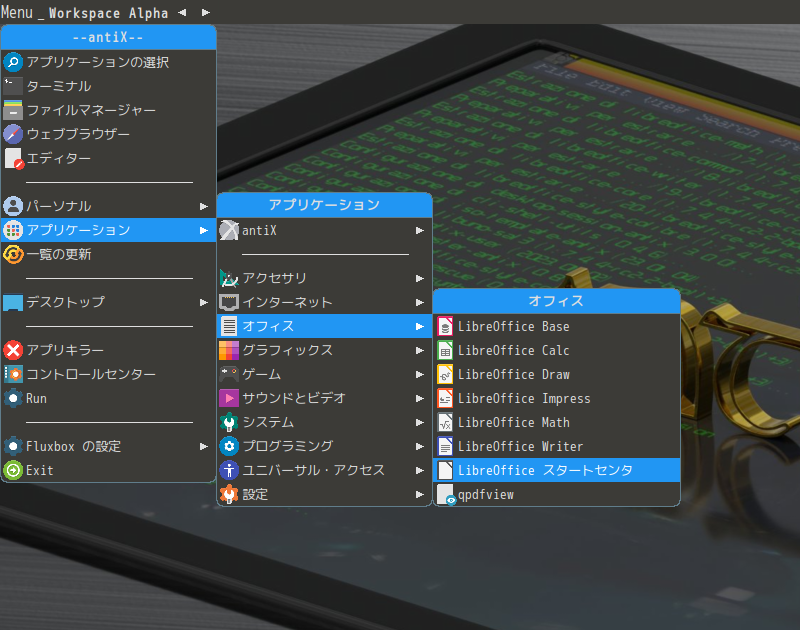800x630 pixels.
Task: Click the ゲーム gamepad icon
Action: click(x=229, y=374)
